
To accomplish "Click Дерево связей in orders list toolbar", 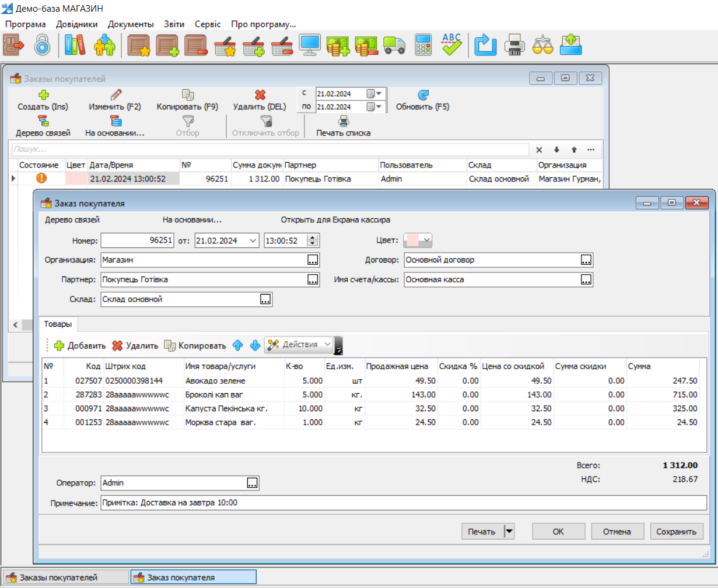I will [x=43, y=127].
